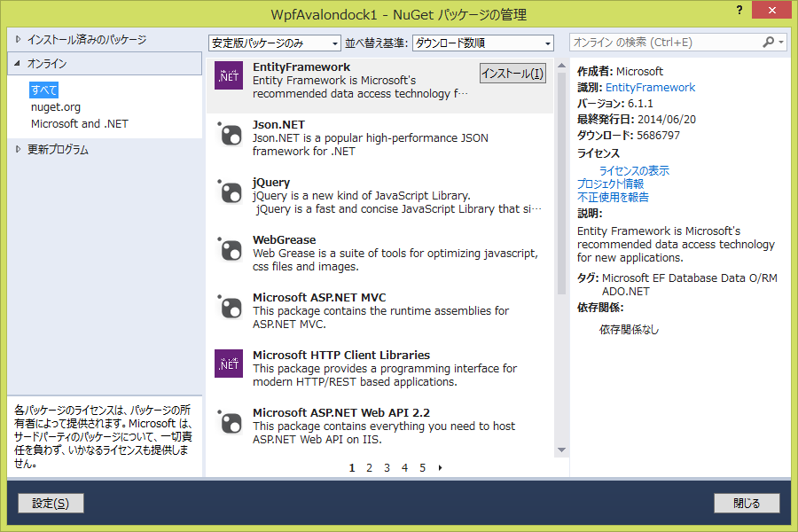The height and width of the screenshot is (532, 798).
Task: Expand インストール済みのパッケージ section
Action: coord(19,39)
